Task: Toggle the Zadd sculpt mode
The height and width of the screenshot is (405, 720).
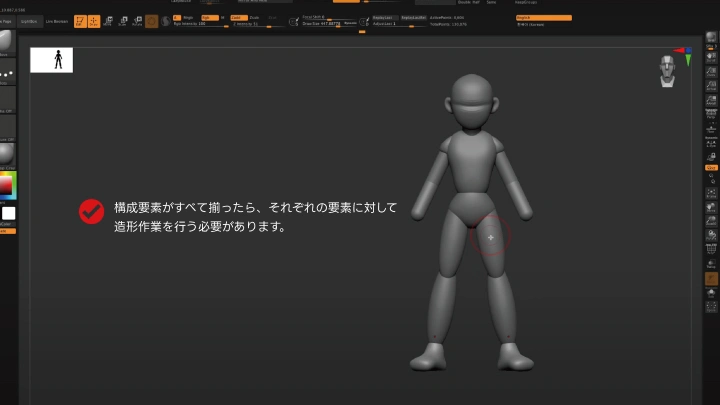Action: [238, 17]
